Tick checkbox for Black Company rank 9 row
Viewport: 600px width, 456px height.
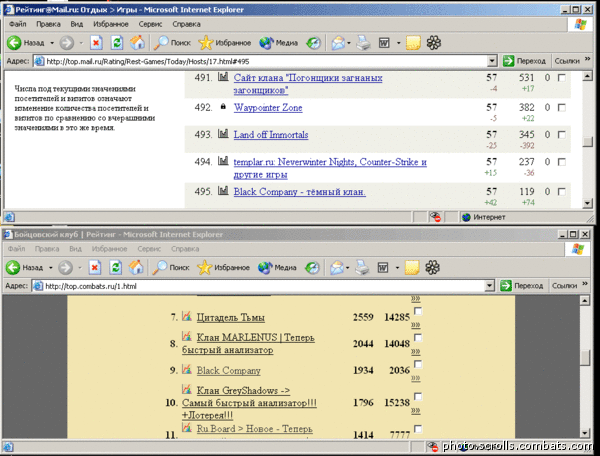[x=418, y=364]
